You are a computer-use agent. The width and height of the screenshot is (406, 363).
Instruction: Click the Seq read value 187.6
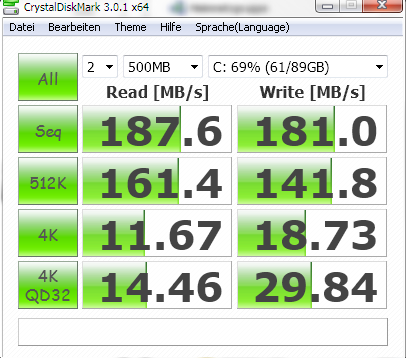pyautogui.click(x=157, y=129)
